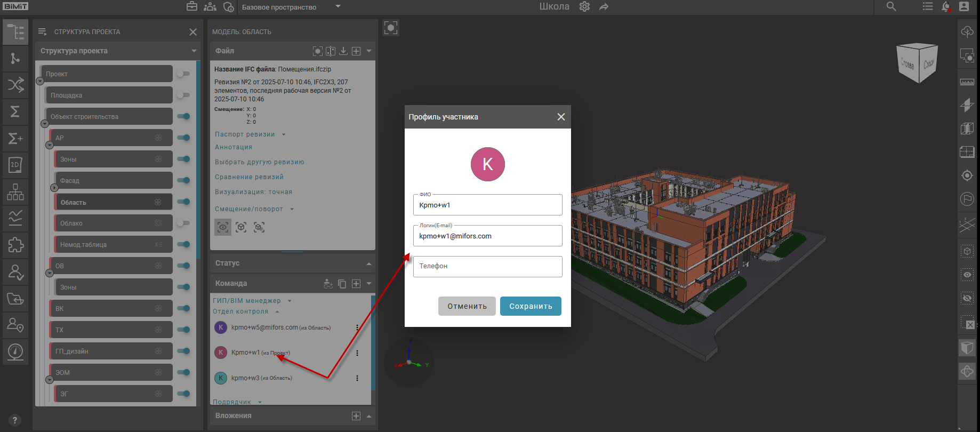The width and height of the screenshot is (980, 432).
Task: Click the fit-to-view icon above the 3D viewport
Action: (391, 28)
